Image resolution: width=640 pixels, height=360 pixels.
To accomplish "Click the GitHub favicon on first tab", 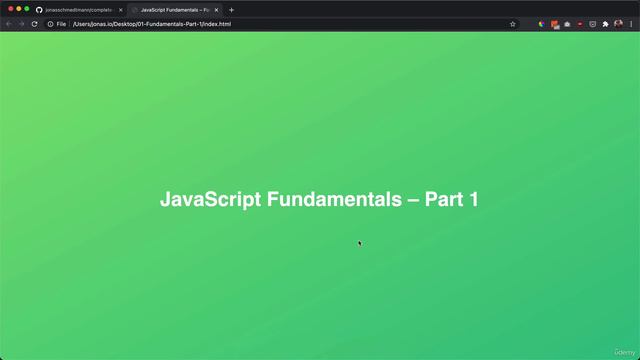I will pos(39,10).
